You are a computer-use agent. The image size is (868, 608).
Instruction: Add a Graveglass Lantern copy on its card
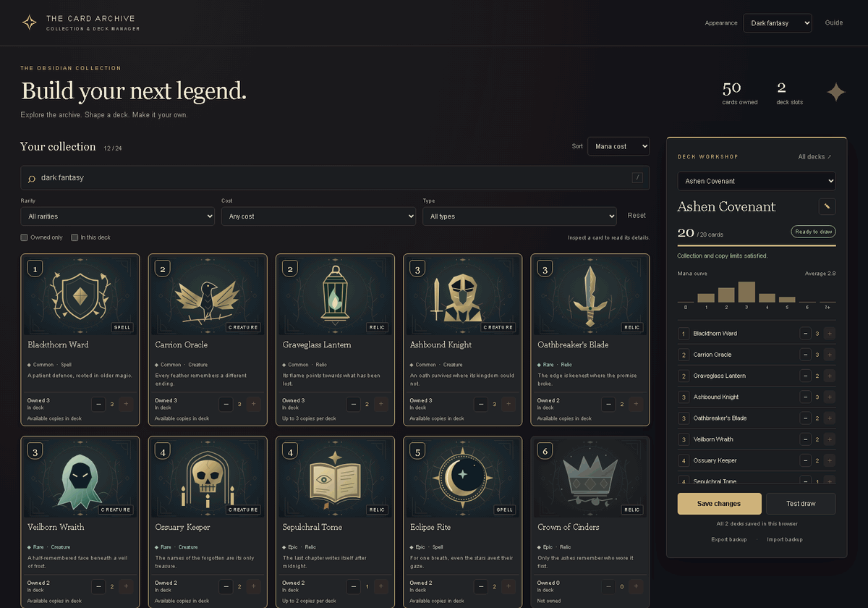pos(381,405)
